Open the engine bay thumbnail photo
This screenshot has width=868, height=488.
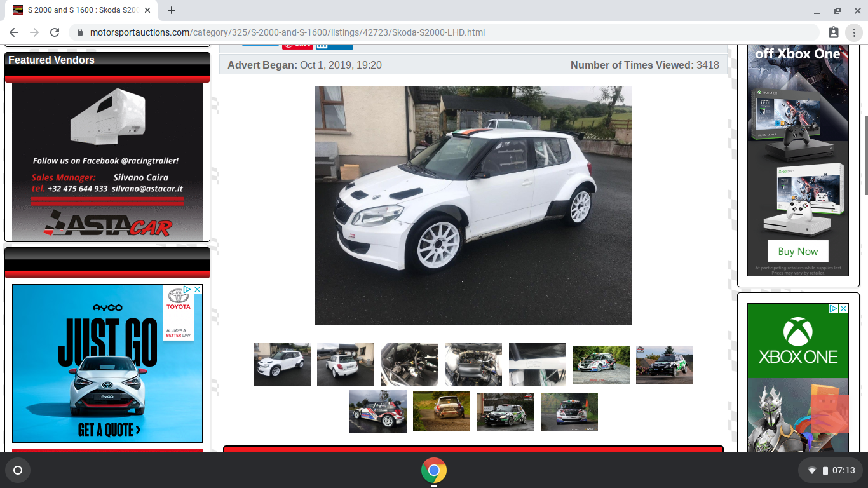coord(473,364)
